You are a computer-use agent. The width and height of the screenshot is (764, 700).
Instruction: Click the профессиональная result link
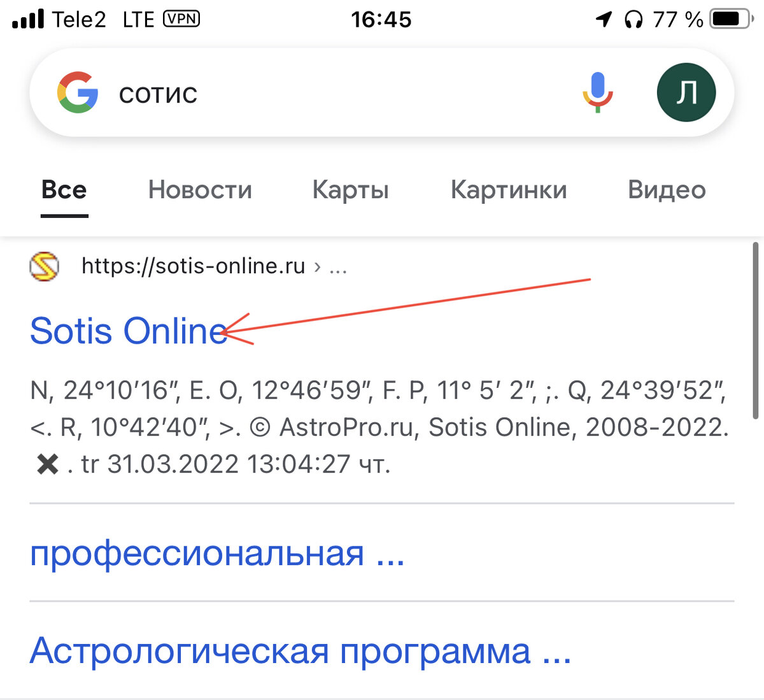click(218, 555)
